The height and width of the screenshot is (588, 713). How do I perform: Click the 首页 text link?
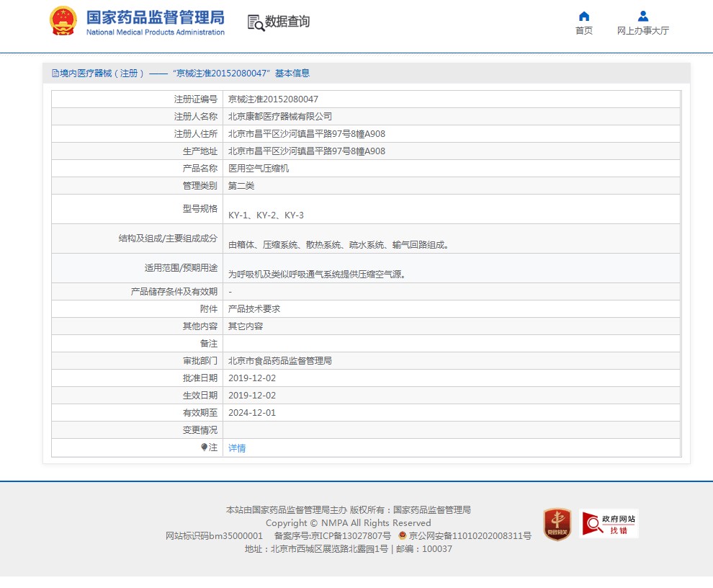point(584,30)
